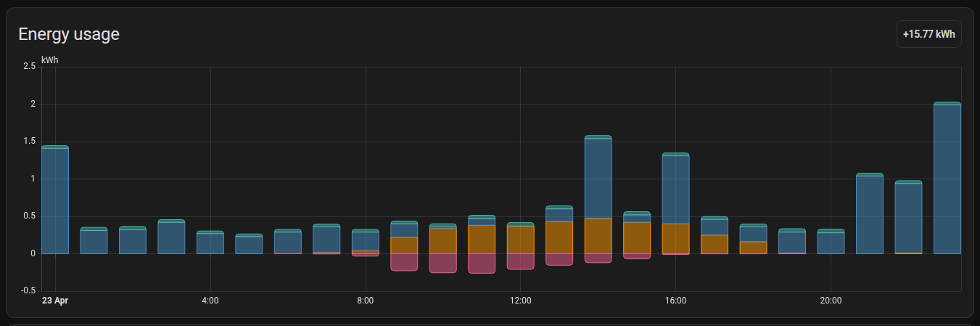Select pink negative segment of the 10:00 bar
Image resolution: width=980 pixels, height=326 pixels.
pos(443,263)
